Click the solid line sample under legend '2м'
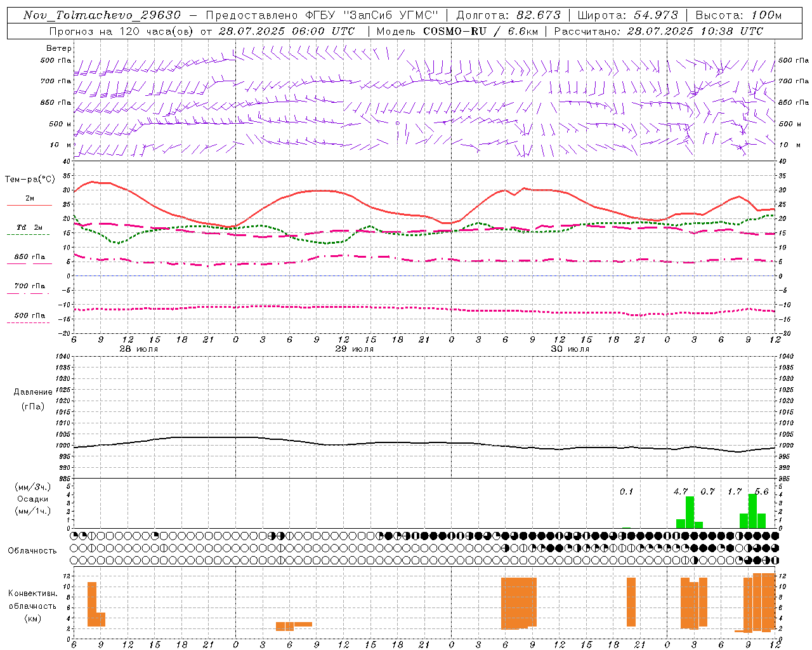Viewport: 812px width, 650px height. click(29, 205)
